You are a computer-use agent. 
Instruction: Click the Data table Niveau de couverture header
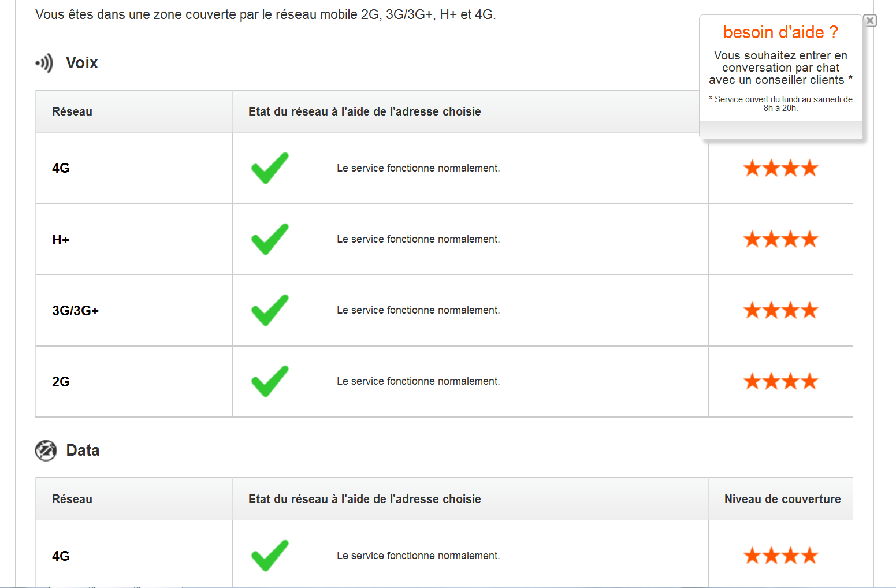pyautogui.click(x=782, y=499)
